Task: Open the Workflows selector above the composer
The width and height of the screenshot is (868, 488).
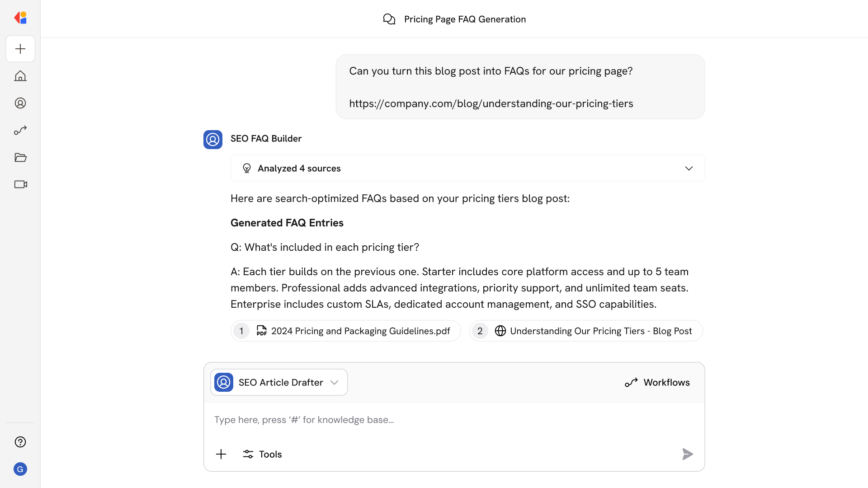Action: coord(657,382)
